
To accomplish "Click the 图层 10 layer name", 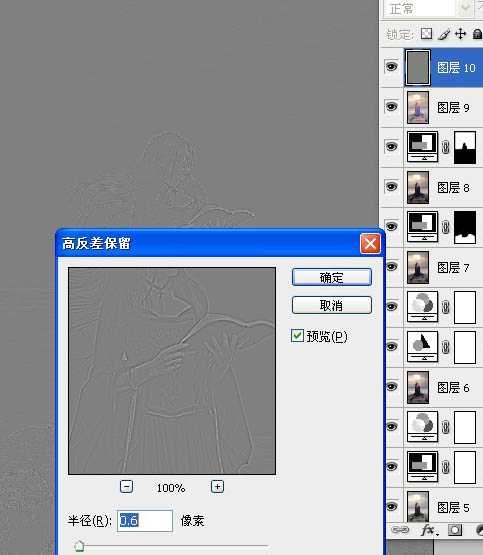I will (456, 68).
